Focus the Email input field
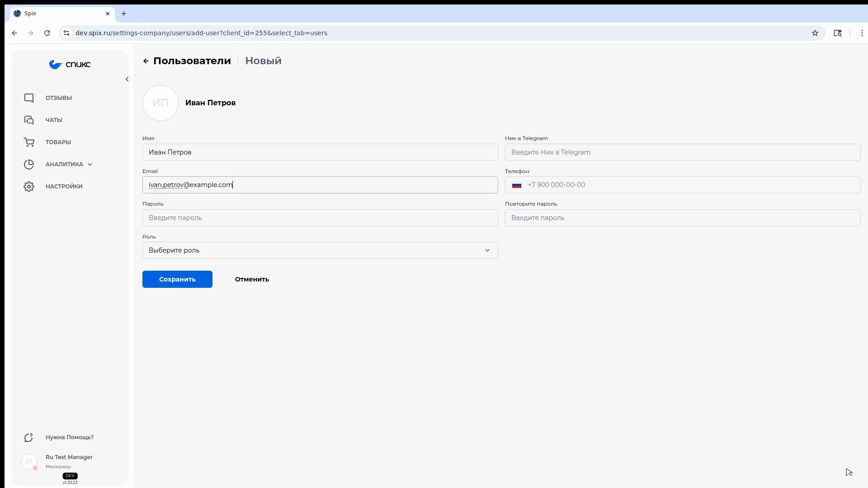868x488 pixels. (320, 185)
